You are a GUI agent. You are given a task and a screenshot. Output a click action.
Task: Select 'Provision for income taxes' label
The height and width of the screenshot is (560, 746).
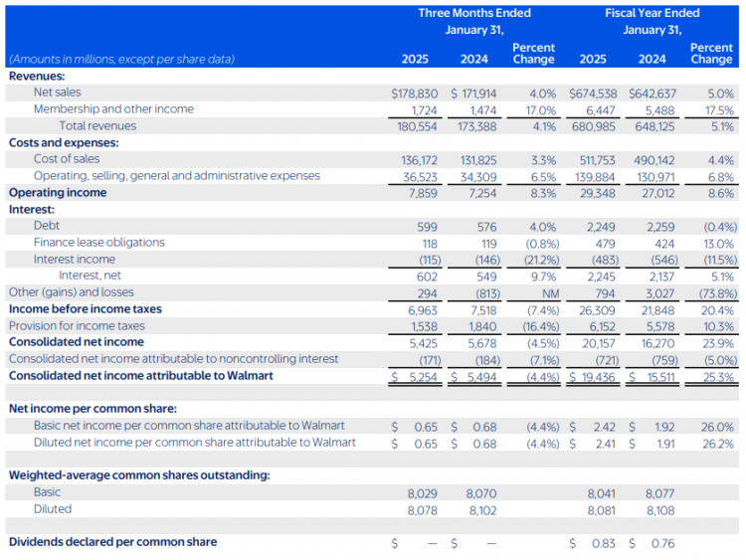click(77, 326)
